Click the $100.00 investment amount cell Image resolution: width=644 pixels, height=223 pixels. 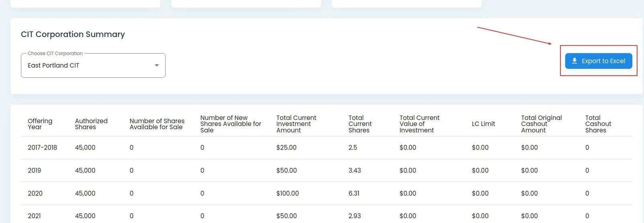287,194
